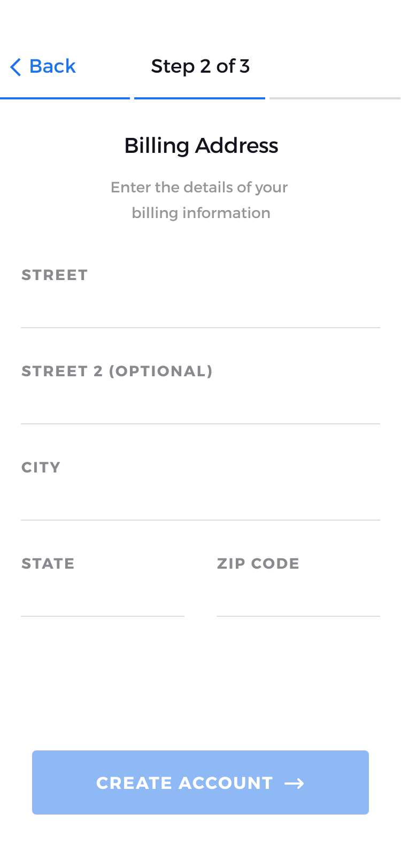Click the Step 2 of 3 title
Viewport: 401px width, 868px height.
200,66
